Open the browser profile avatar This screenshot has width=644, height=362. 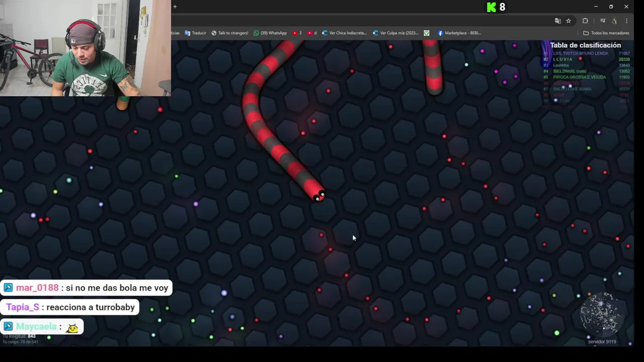[x=614, y=21]
